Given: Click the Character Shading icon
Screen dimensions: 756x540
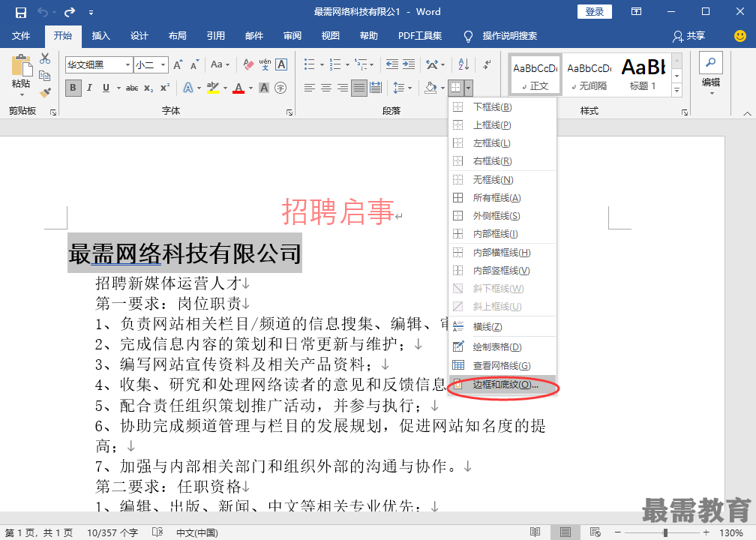Looking at the screenshot, I should 264,88.
